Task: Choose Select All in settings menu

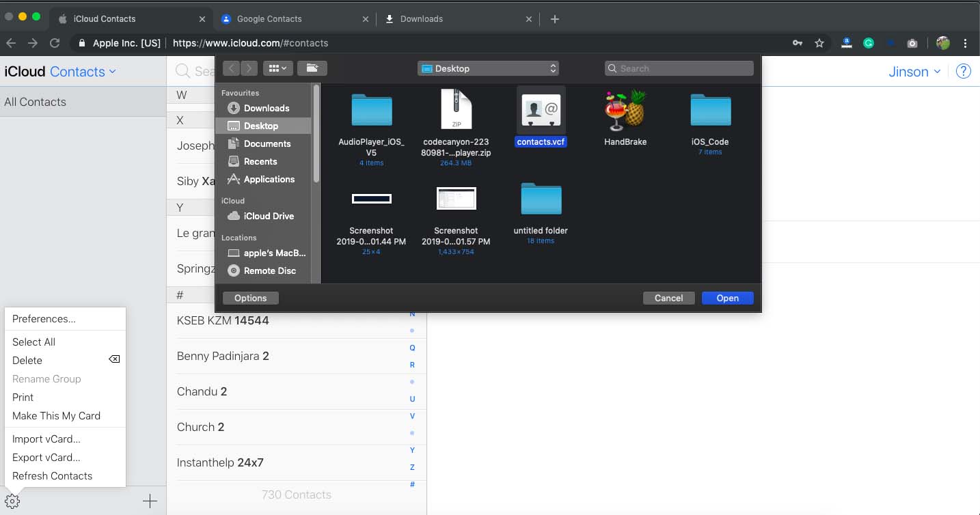Action: [x=34, y=342]
